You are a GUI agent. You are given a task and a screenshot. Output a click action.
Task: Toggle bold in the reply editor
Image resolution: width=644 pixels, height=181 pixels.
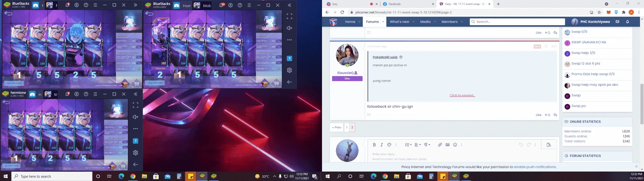click(x=374, y=145)
